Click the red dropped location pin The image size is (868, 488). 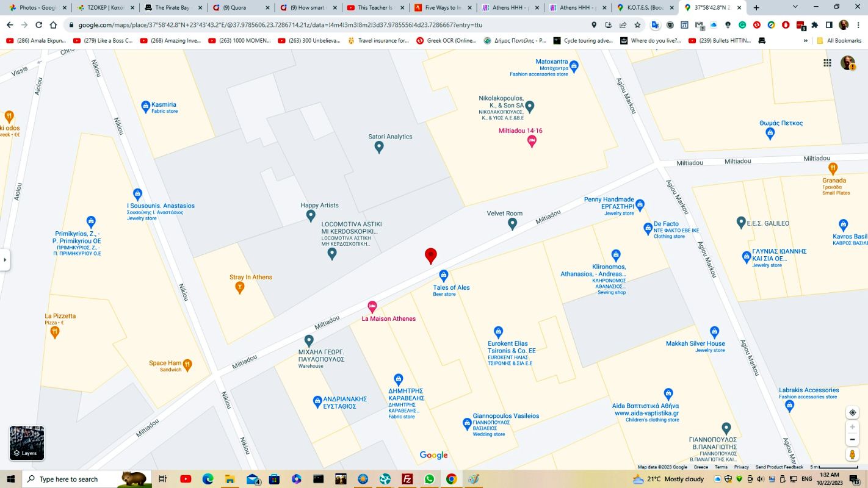(431, 256)
